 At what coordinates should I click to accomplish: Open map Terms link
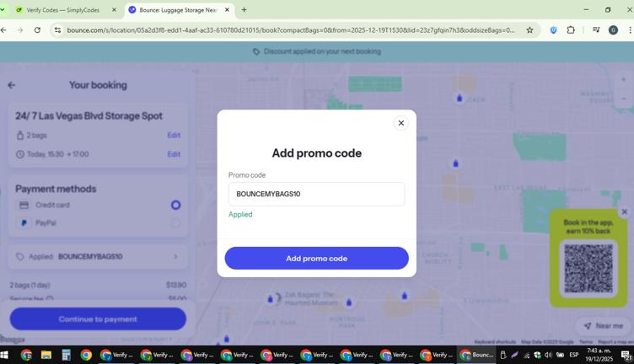click(x=585, y=342)
